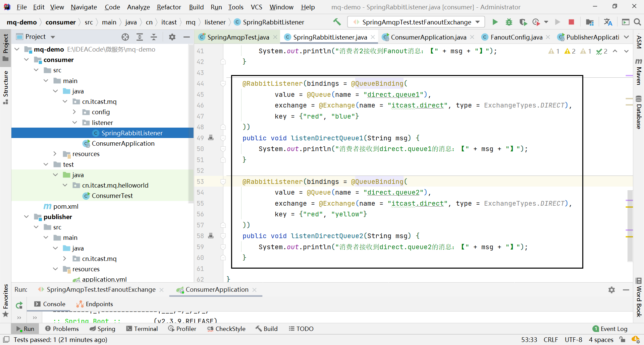Switch to FanoutConfig.java tab
The width and height of the screenshot is (644, 345).
[516, 37]
